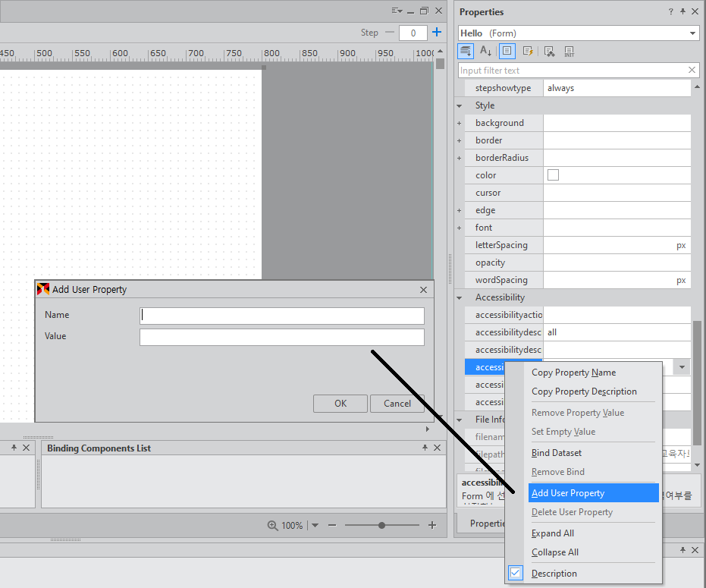Open the events list lightning icon
The image size is (706, 588).
[x=528, y=52]
